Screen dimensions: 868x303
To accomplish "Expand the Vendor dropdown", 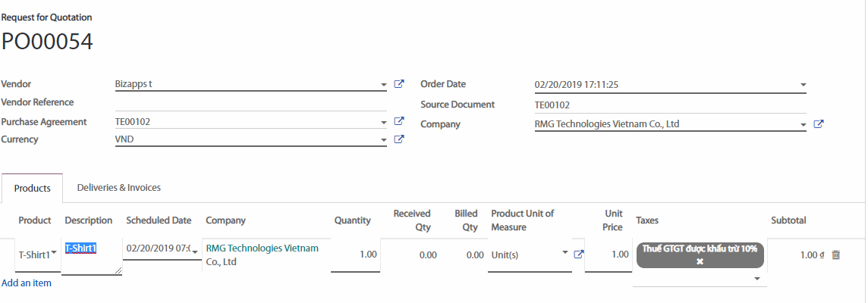I will tap(384, 85).
